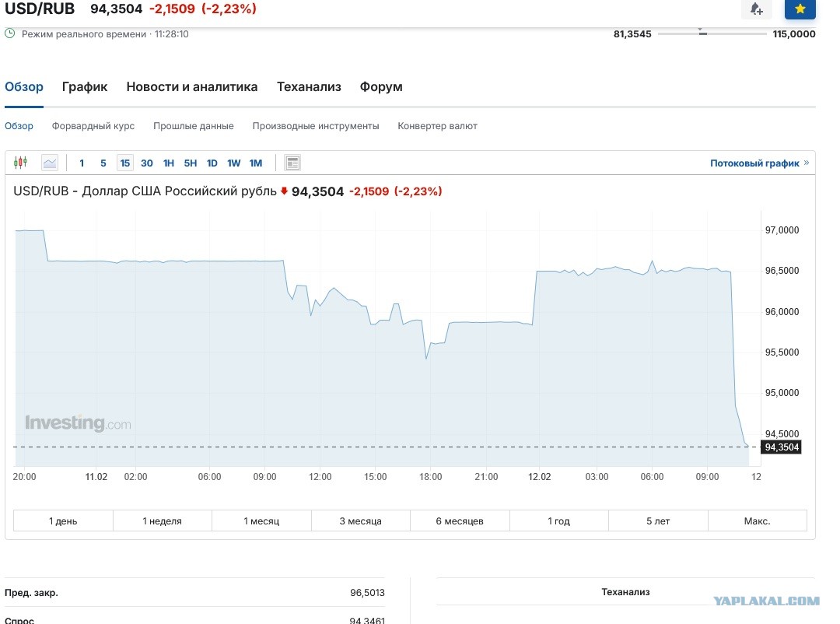Set chart interval to 5H
This screenshot has width=840, height=624.
(x=191, y=163)
